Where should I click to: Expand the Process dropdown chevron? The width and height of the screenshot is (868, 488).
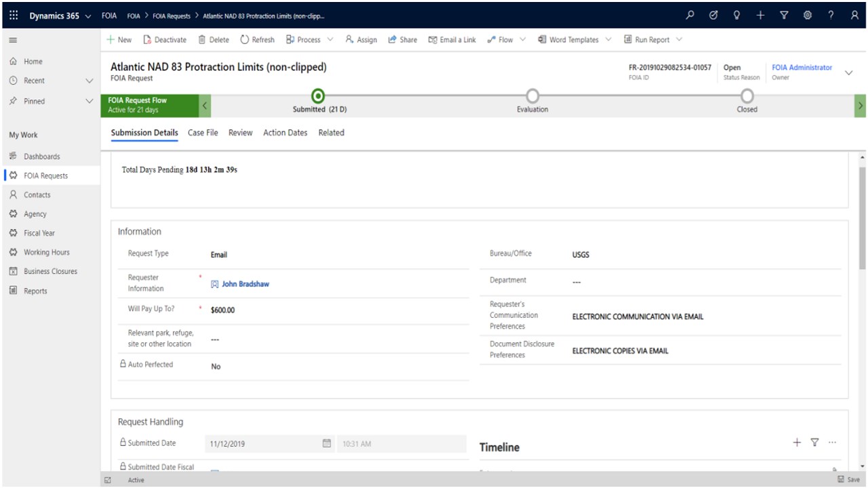point(330,40)
